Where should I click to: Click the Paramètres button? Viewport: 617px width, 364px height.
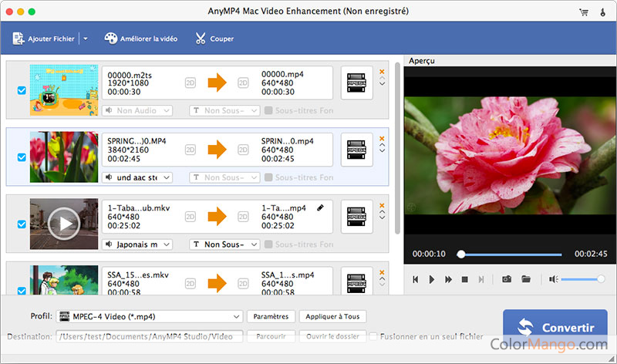pyautogui.click(x=271, y=316)
